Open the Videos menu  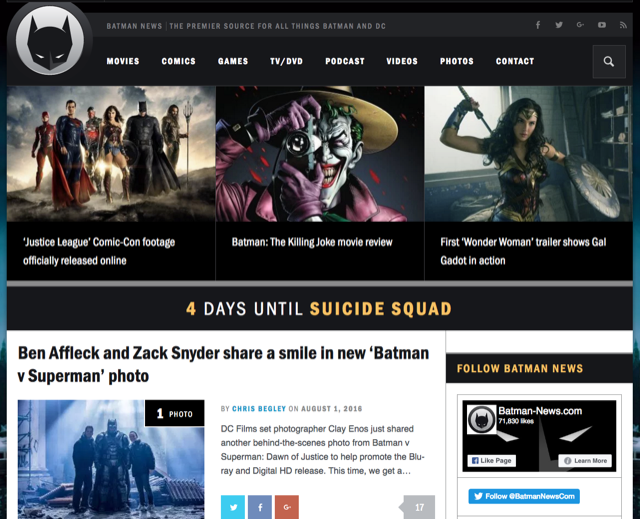(402, 61)
